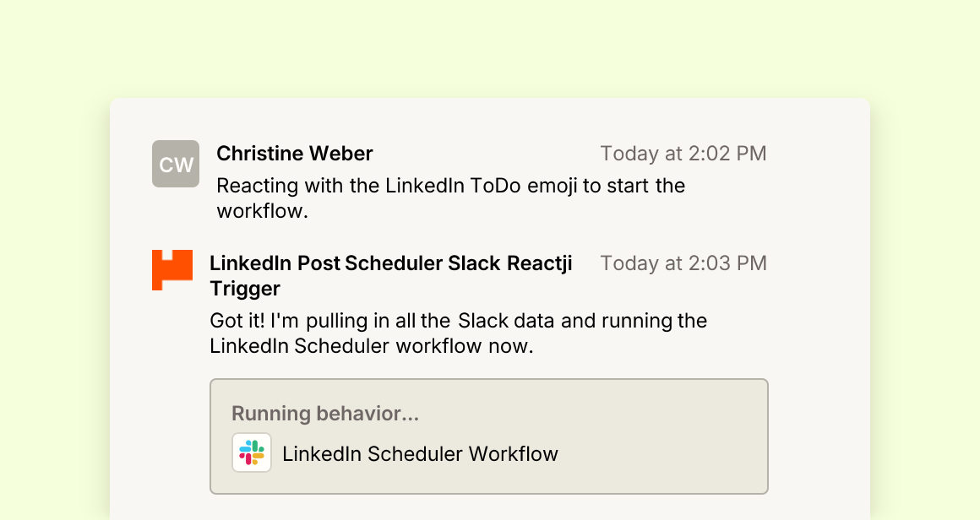Click the Slack logo in the behavior card
Screen dimensions: 980x520
[x=252, y=452]
